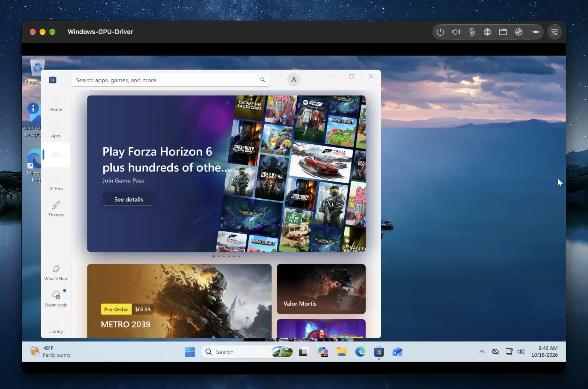Open the Valor Mortis game card

coord(321,289)
